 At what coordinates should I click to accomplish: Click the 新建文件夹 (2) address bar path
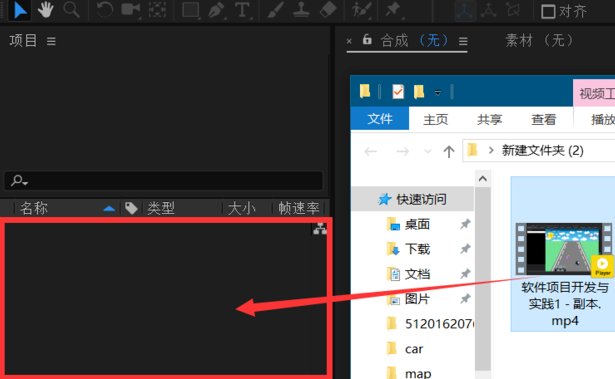pyautogui.click(x=543, y=150)
